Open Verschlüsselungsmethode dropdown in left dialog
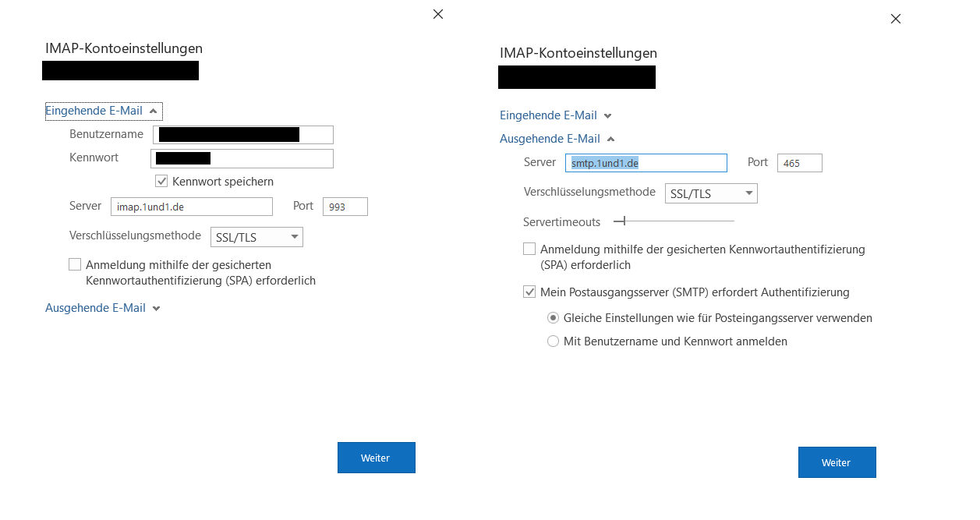This screenshot has height=520, width=980. (x=256, y=237)
